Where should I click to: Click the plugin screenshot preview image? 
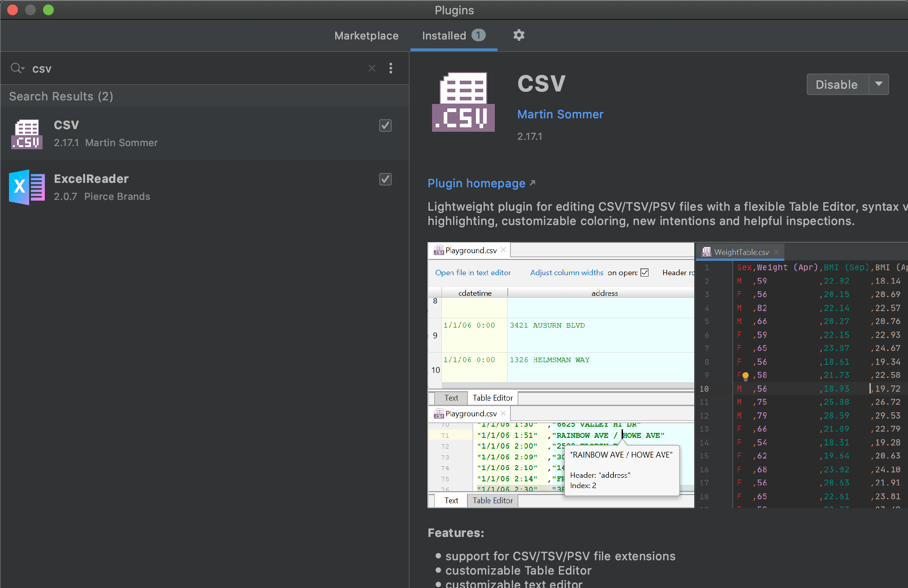click(x=667, y=375)
